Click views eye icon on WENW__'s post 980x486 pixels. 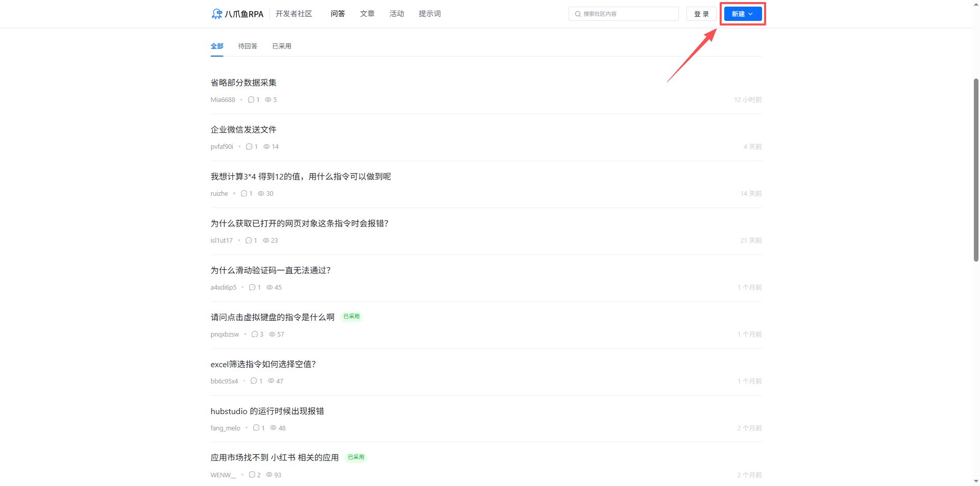[269, 475]
